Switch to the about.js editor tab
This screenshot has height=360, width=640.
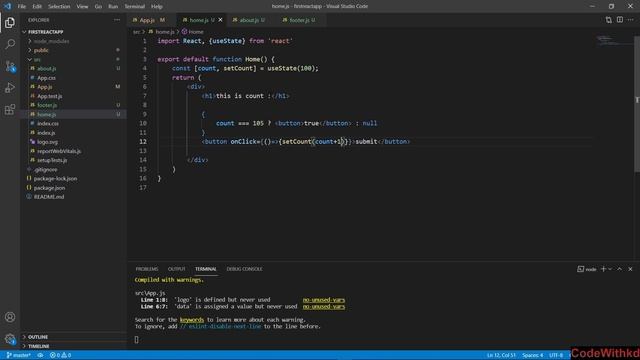(252, 20)
